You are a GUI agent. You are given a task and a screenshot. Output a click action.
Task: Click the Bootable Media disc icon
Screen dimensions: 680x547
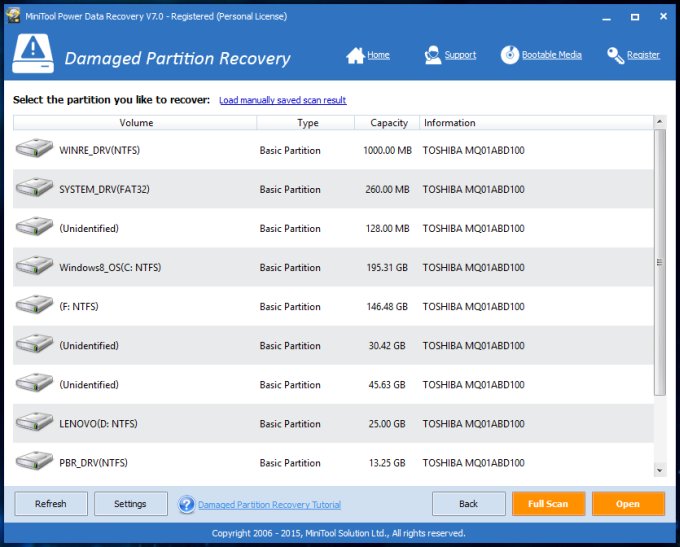coord(510,55)
